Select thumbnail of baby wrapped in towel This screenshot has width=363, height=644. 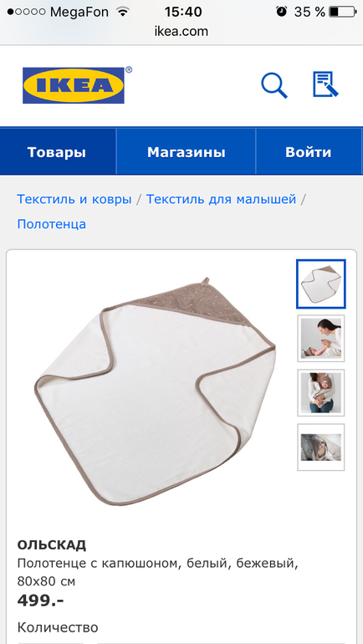(x=320, y=392)
